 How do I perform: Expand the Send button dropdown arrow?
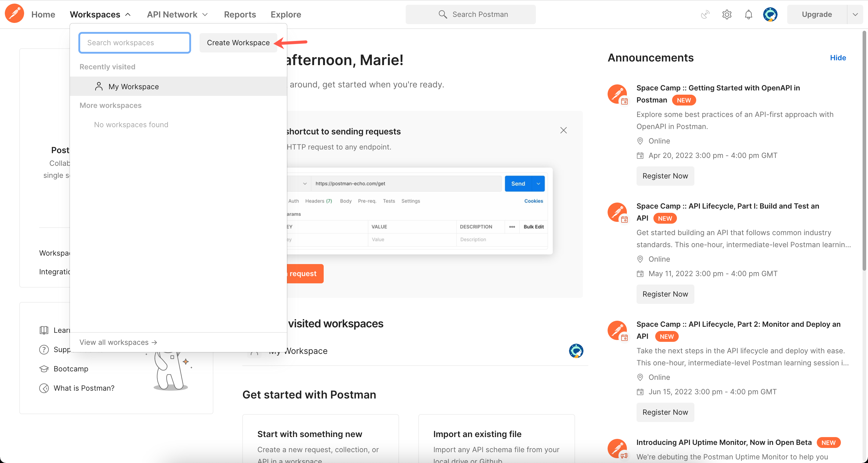coord(538,184)
